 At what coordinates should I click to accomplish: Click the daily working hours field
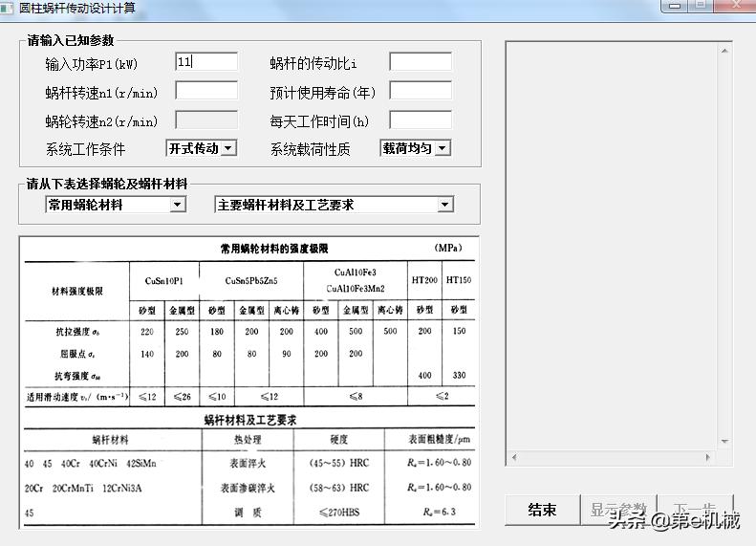point(421,120)
